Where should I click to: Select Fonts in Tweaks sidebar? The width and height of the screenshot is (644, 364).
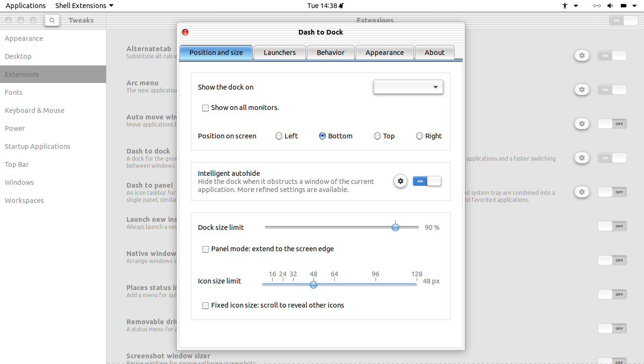[x=53, y=92]
